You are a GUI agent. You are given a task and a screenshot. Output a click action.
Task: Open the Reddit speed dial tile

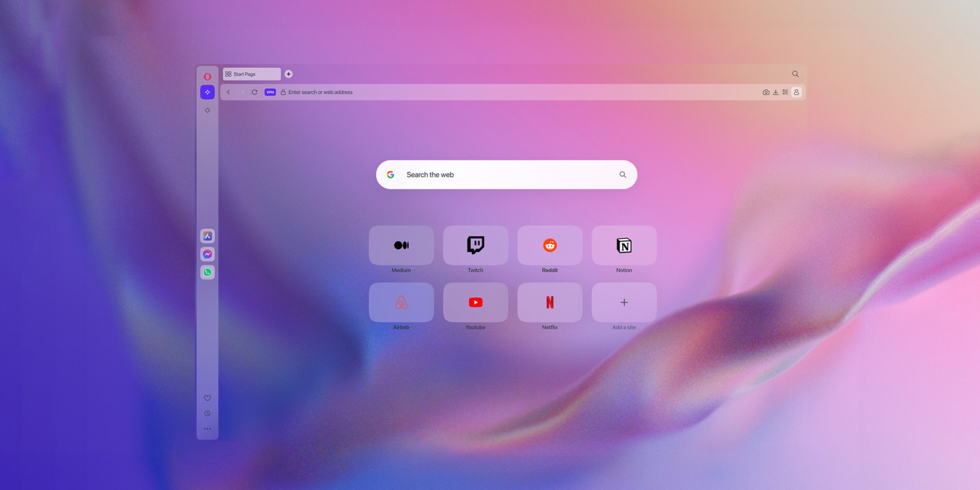click(x=550, y=245)
